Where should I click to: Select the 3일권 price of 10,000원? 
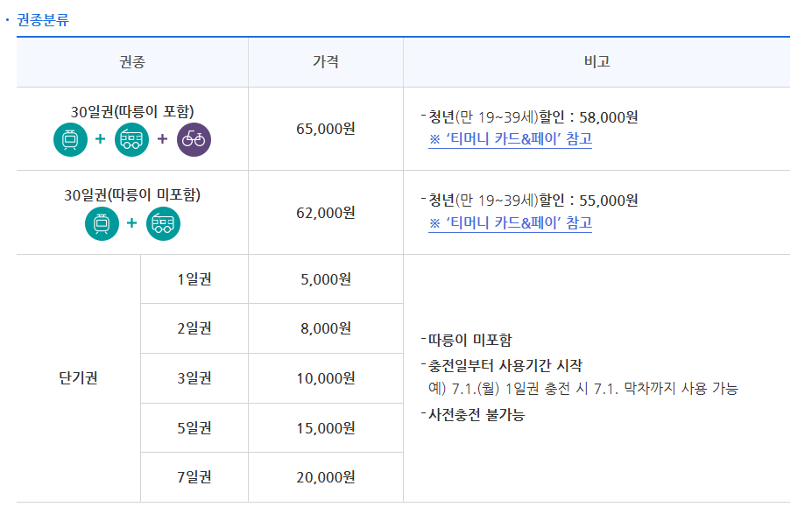pos(325,378)
